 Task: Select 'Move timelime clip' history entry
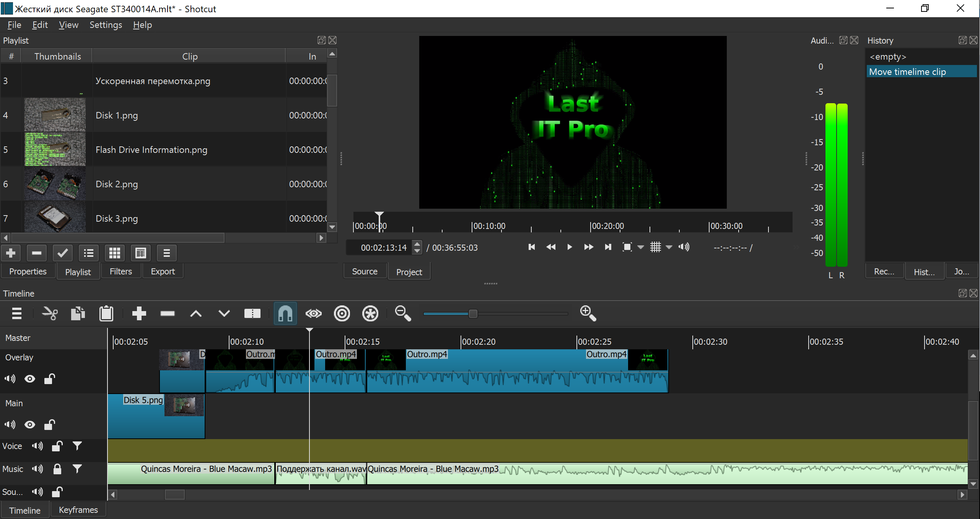click(921, 71)
